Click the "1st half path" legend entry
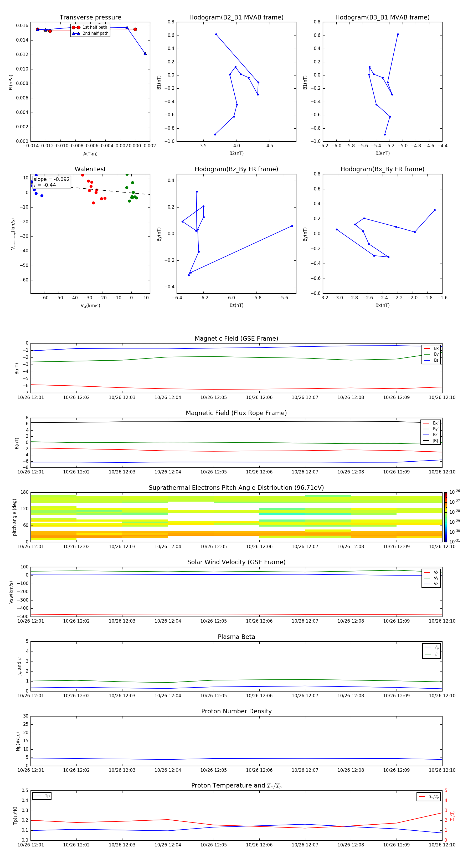The width and height of the screenshot is (473, 868). [x=90, y=27]
